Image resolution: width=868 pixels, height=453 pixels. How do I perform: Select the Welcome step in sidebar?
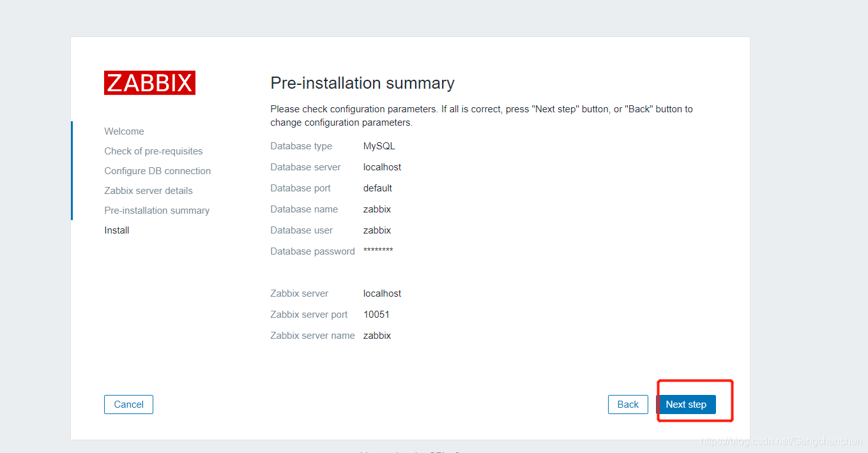pyautogui.click(x=124, y=131)
